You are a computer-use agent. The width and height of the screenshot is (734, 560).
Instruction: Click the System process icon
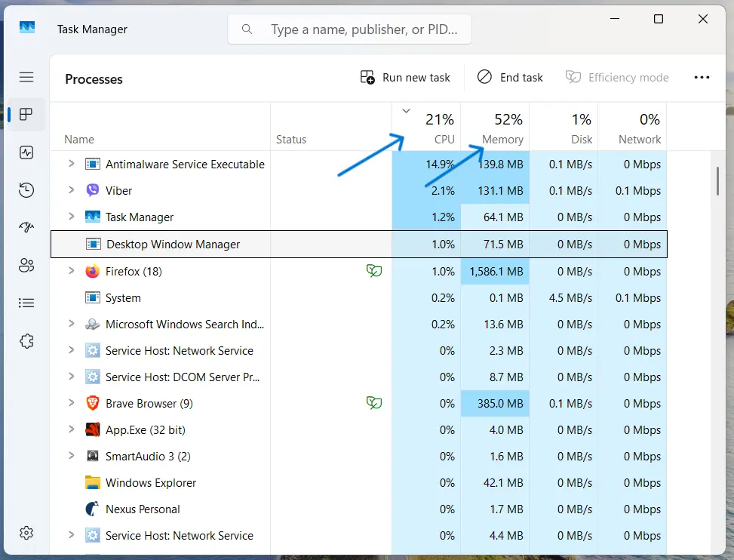pos(93,297)
